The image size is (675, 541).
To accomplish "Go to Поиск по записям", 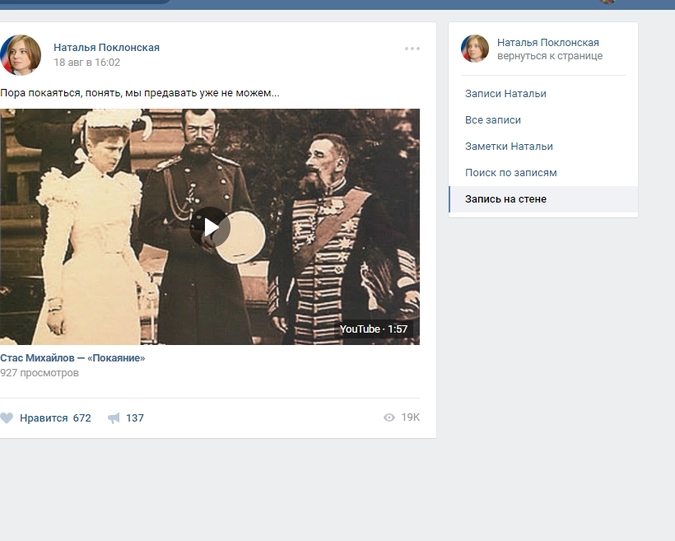I will pos(510,173).
